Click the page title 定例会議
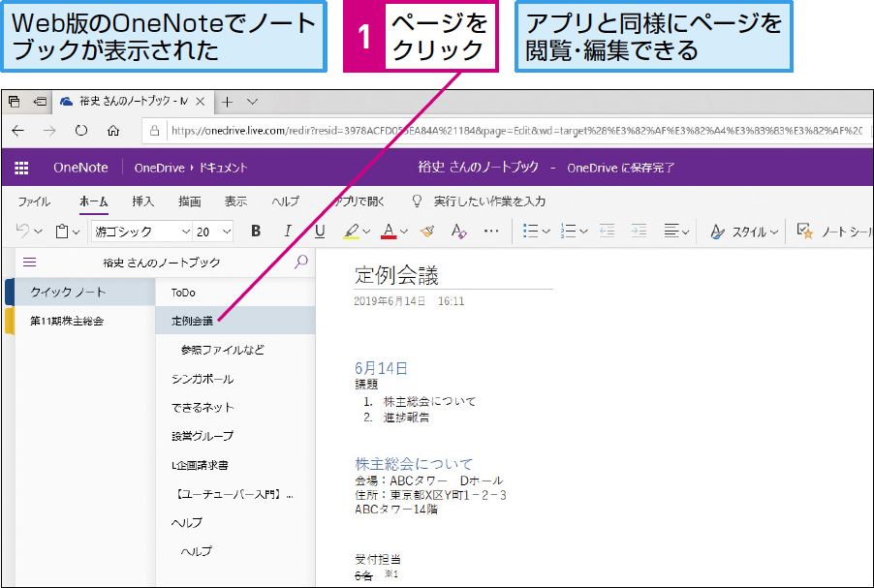874x588 pixels. [397, 275]
